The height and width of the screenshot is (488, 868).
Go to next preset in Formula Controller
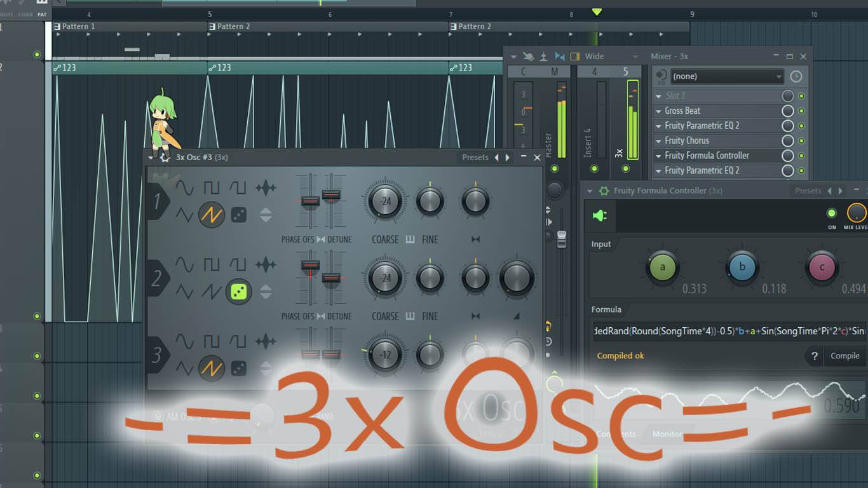click(x=840, y=191)
